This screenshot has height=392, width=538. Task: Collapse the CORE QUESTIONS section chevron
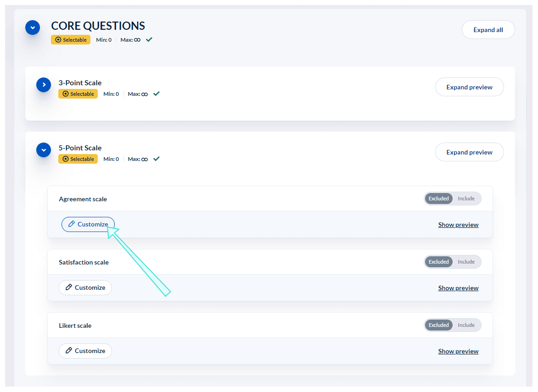(33, 28)
